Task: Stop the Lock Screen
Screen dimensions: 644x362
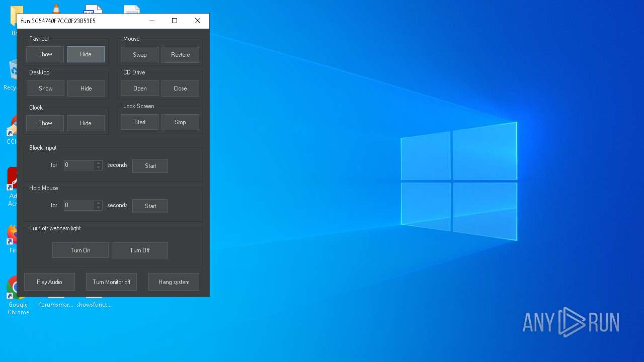Action: click(180, 122)
